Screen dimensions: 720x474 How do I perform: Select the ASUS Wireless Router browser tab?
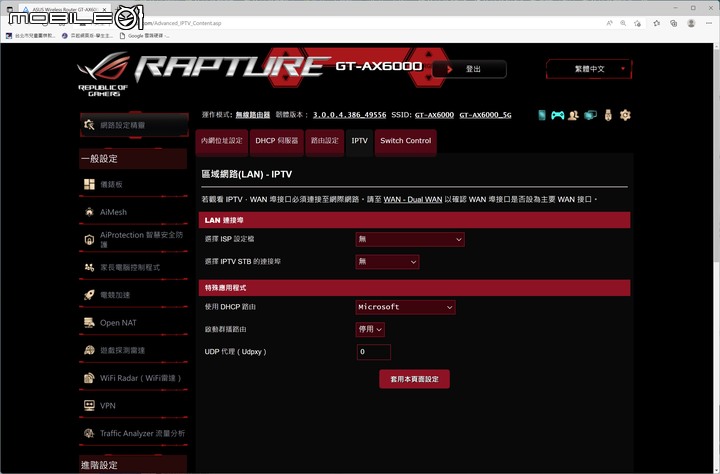click(x=64, y=9)
